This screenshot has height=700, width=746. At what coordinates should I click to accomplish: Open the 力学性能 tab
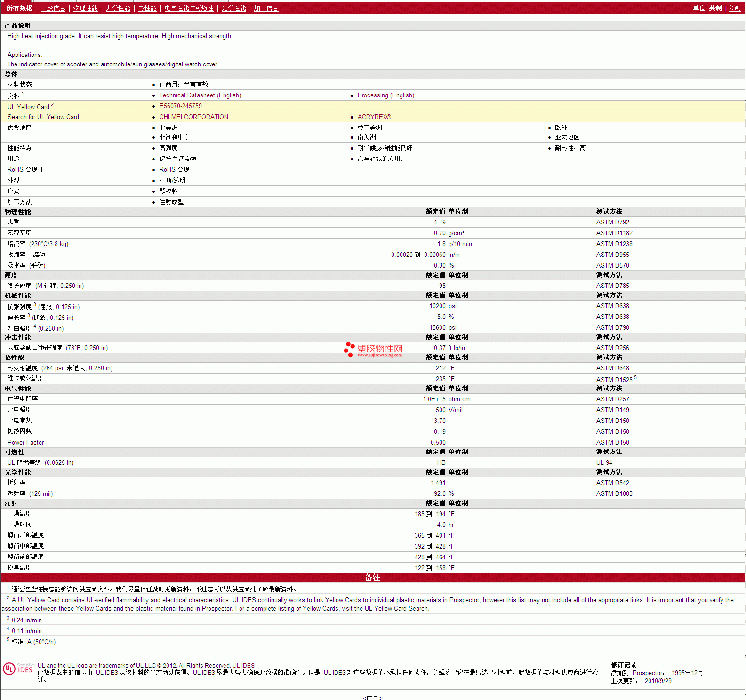(118, 8)
